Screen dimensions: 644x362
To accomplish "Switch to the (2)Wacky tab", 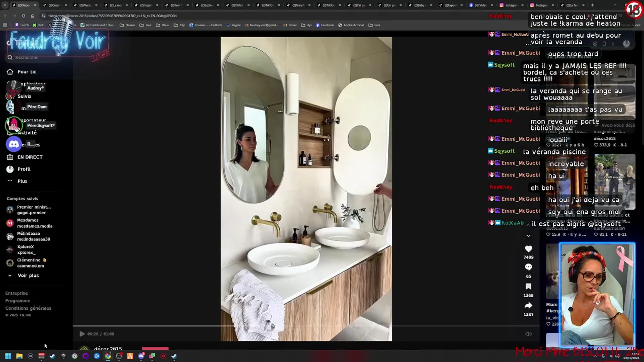I will tap(85, 5).
